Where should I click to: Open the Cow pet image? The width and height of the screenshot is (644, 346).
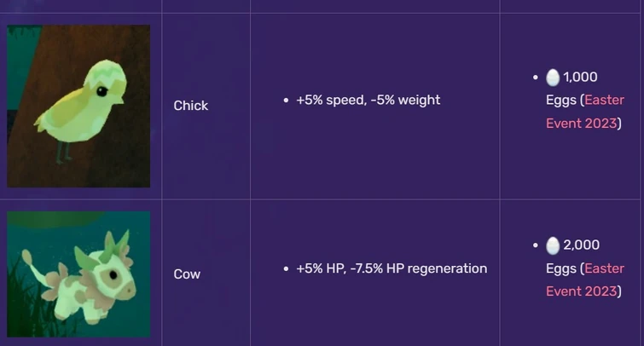78,274
